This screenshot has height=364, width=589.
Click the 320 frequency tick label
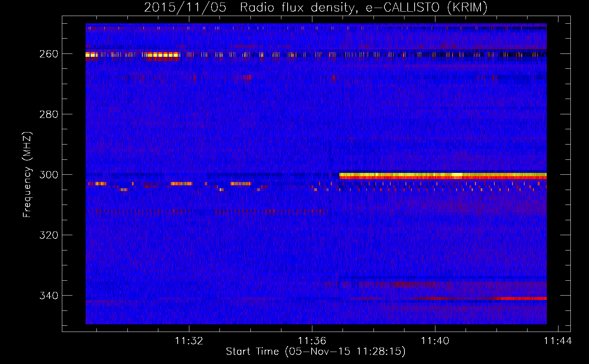(49, 235)
